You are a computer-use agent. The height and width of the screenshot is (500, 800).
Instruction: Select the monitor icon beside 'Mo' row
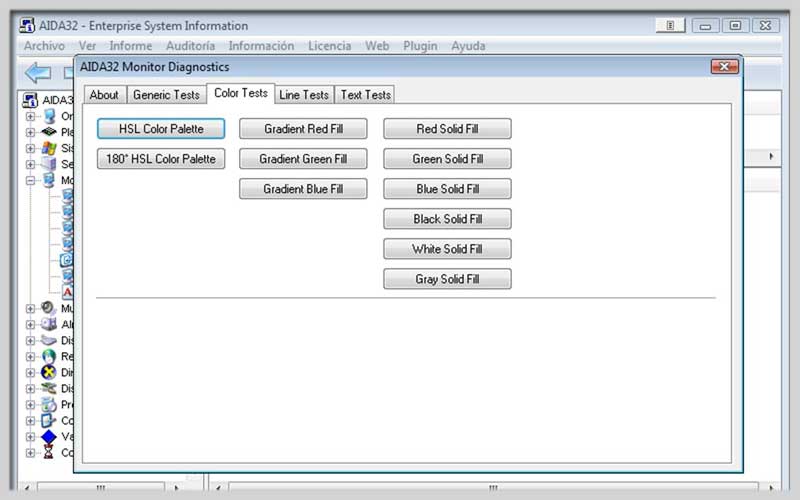[x=49, y=180]
